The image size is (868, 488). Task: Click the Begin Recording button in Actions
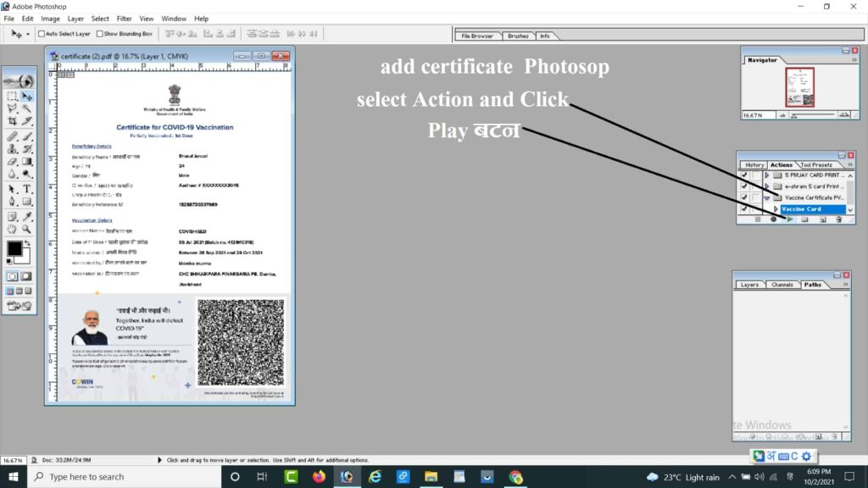(773, 219)
